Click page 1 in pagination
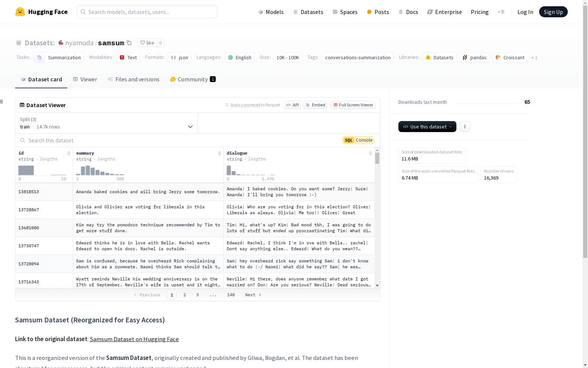This screenshot has height=368, width=588. click(172, 295)
